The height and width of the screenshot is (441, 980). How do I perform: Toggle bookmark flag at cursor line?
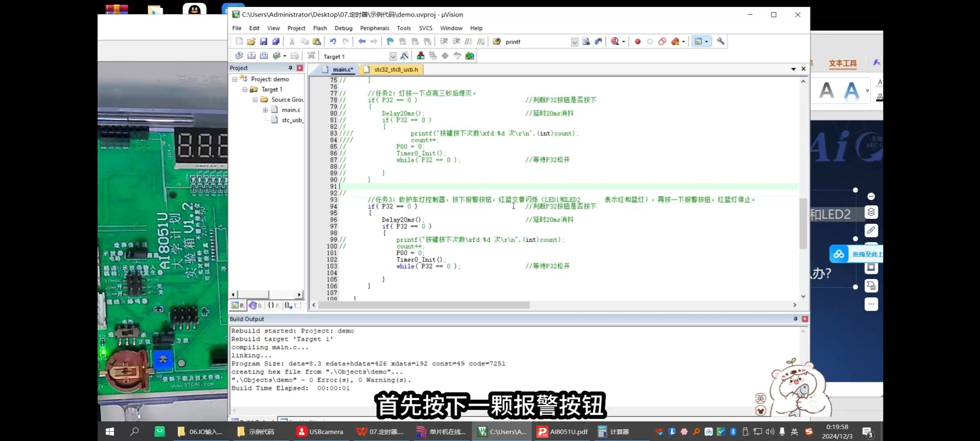tap(390, 41)
